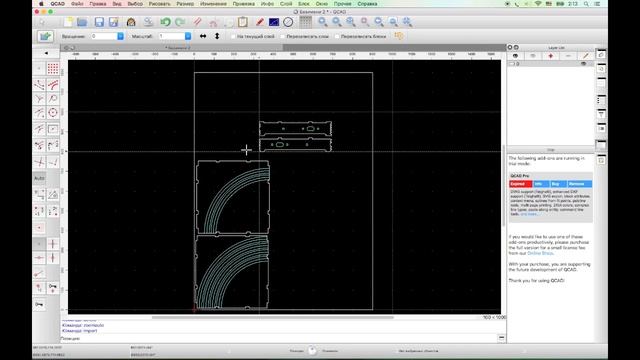Click the circle antialiasing icon in toolbar
Screen dimensions: 640x360
(x=288, y=22)
